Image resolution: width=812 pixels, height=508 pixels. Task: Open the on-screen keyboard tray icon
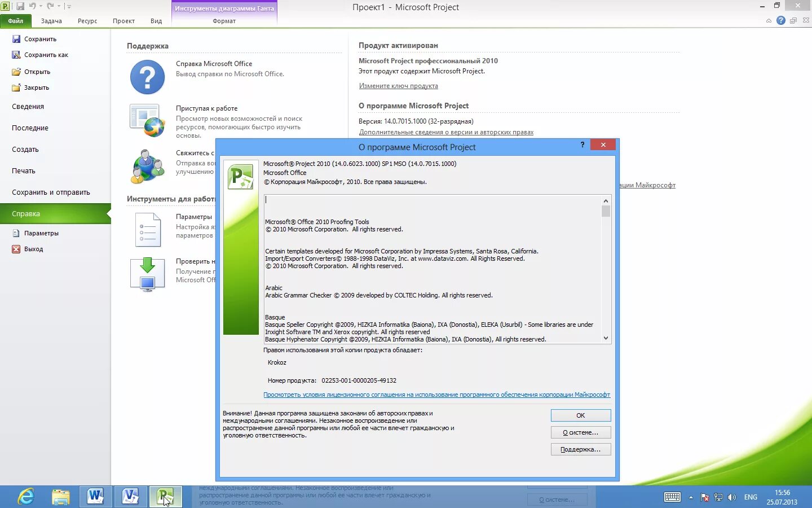[x=672, y=497]
